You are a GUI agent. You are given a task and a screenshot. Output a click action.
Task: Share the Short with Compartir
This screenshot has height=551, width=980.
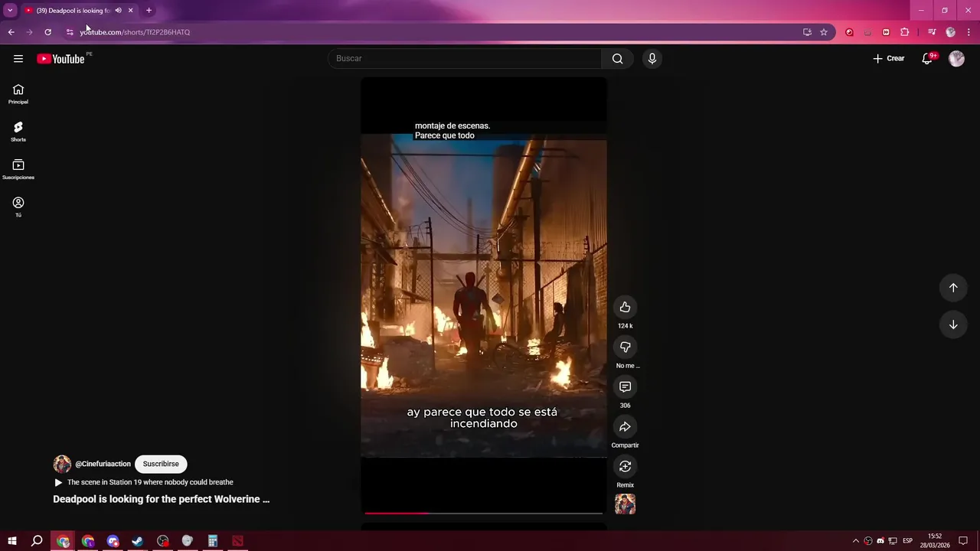625,426
